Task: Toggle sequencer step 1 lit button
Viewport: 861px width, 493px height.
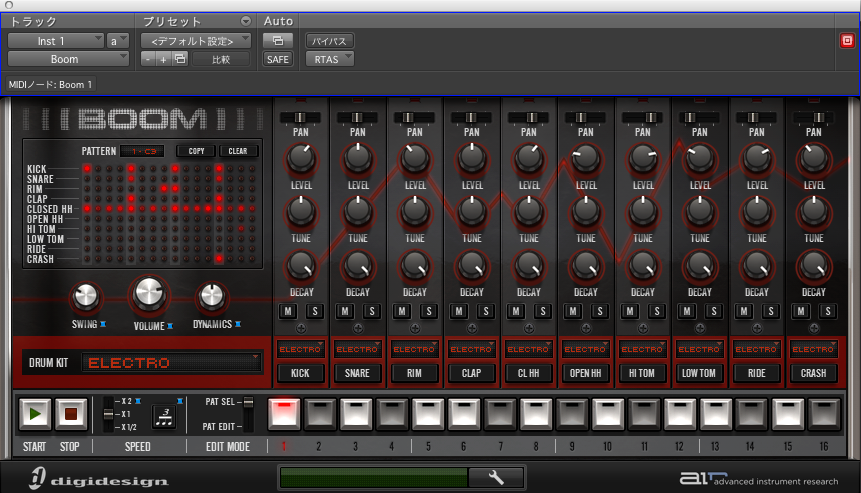Action: tap(284, 414)
